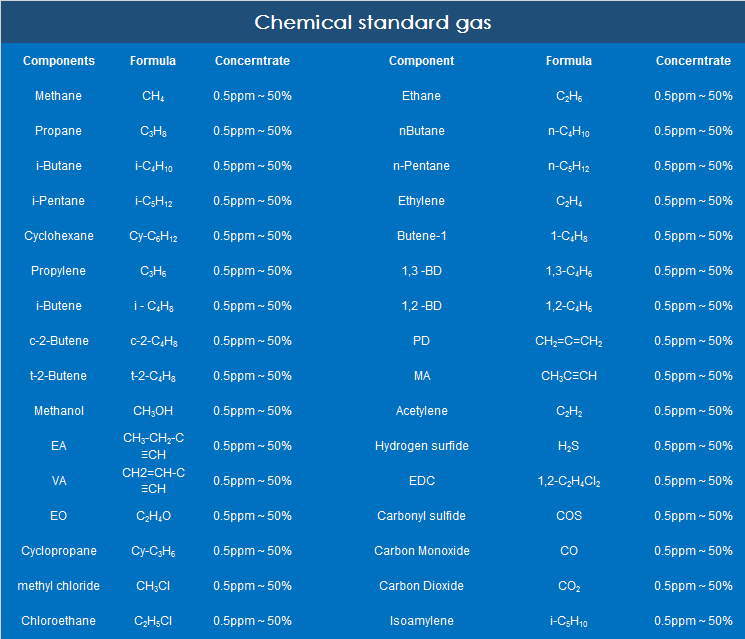Click the right-side Concerntrate header
This screenshot has width=745, height=639.
click(693, 61)
